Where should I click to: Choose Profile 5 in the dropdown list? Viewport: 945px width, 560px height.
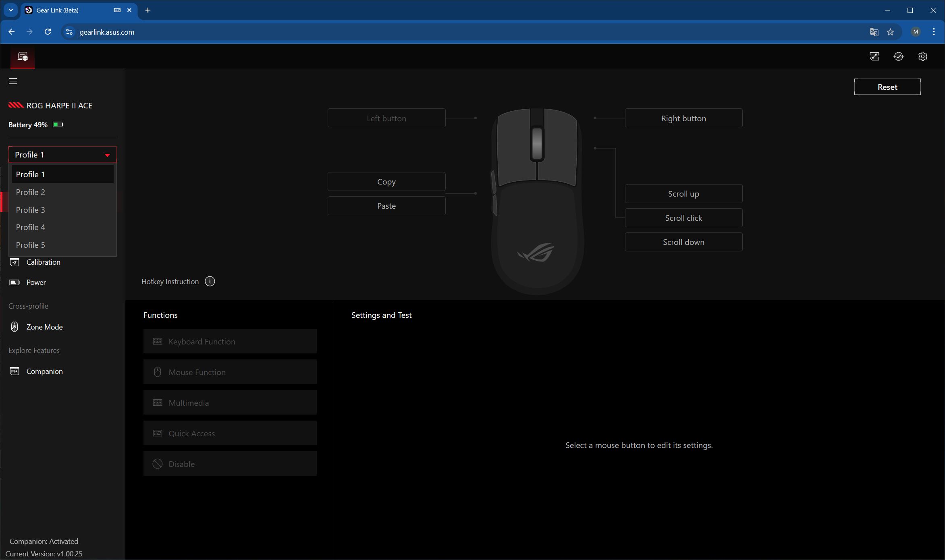[62, 245]
